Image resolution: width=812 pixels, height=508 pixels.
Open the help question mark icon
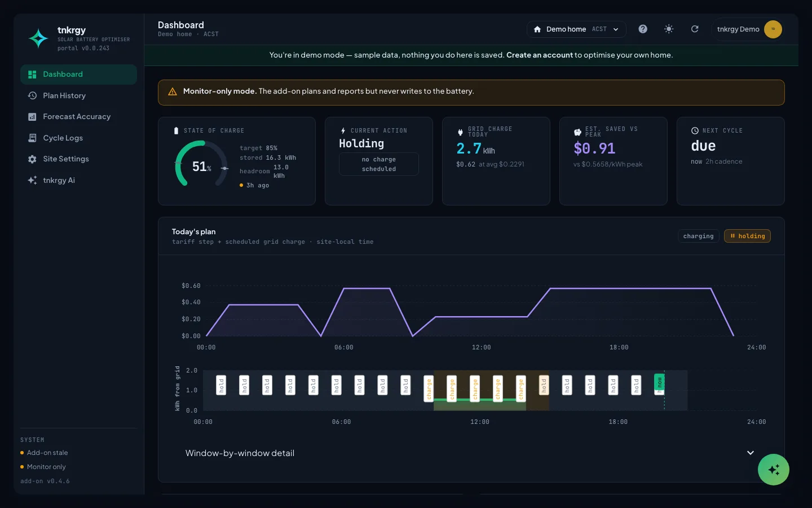(643, 29)
